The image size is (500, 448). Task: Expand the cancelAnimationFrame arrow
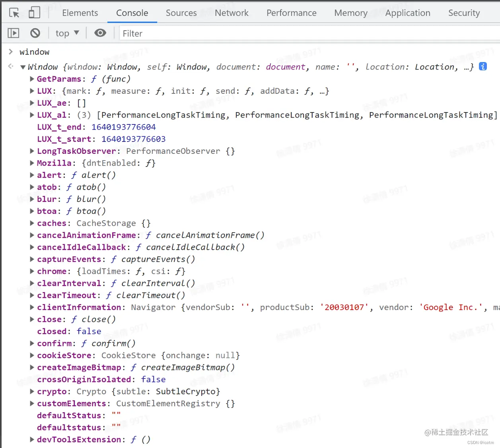pyautogui.click(x=32, y=235)
